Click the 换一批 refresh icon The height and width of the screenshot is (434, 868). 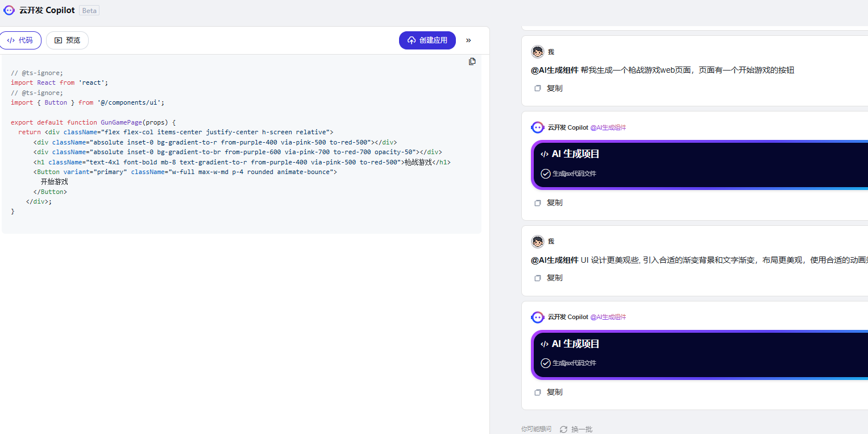(563, 429)
